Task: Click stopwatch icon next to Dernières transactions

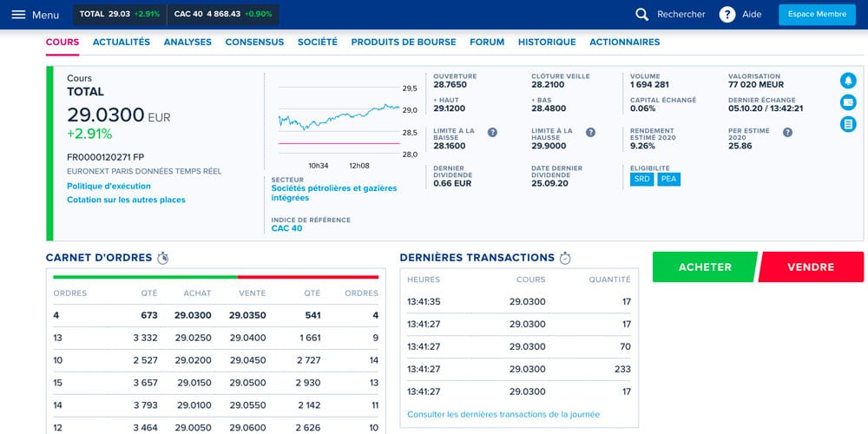Action: (565, 258)
